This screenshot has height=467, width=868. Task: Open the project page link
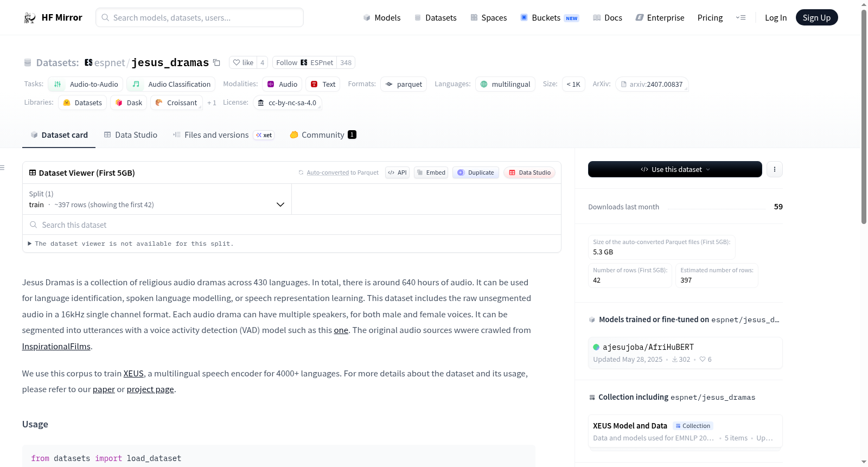pyautogui.click(x=150, y=389)
